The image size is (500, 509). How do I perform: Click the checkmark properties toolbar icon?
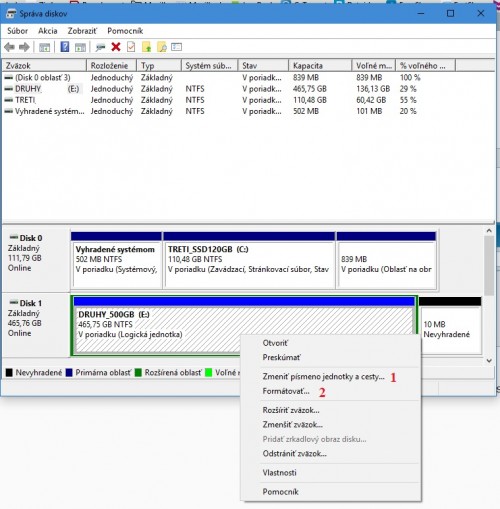[x=131, y=47]
